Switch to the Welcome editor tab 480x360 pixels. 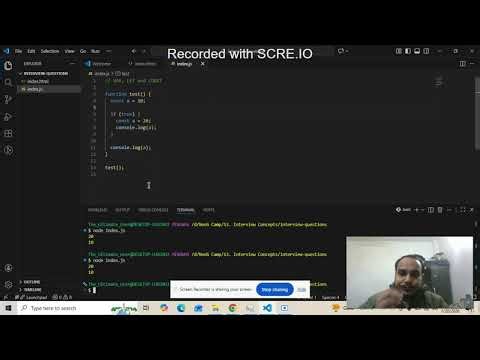(x=102, y=64)
